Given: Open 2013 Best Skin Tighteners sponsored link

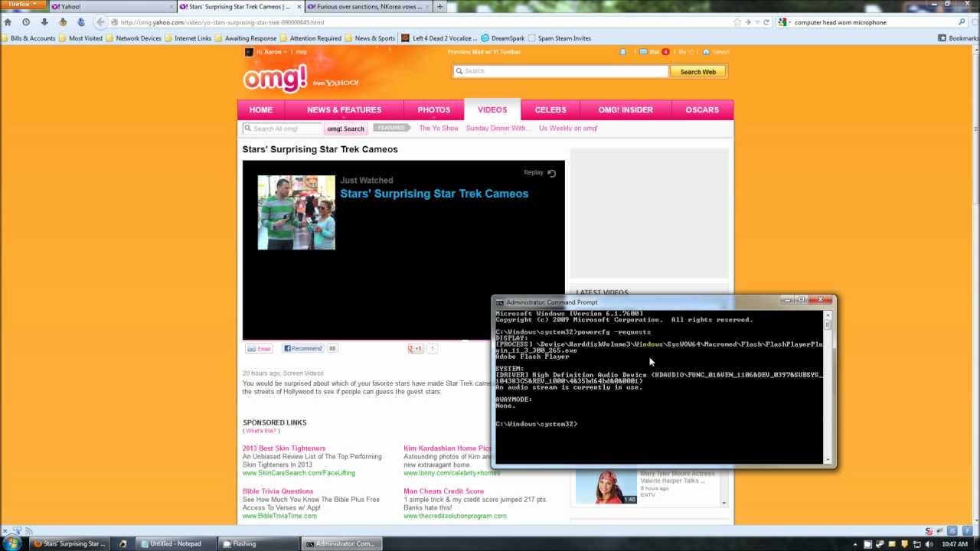Looking at the screenshot, I should pos(284,448).
